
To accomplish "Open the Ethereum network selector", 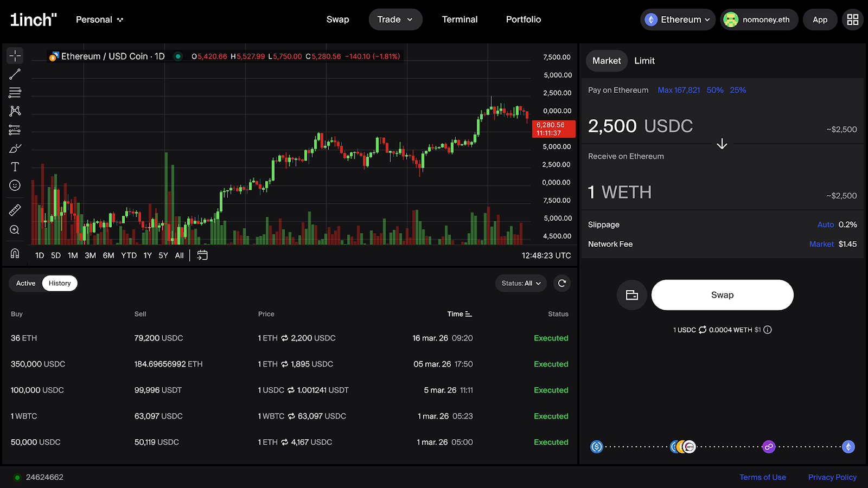I will [x=678, y=20].
